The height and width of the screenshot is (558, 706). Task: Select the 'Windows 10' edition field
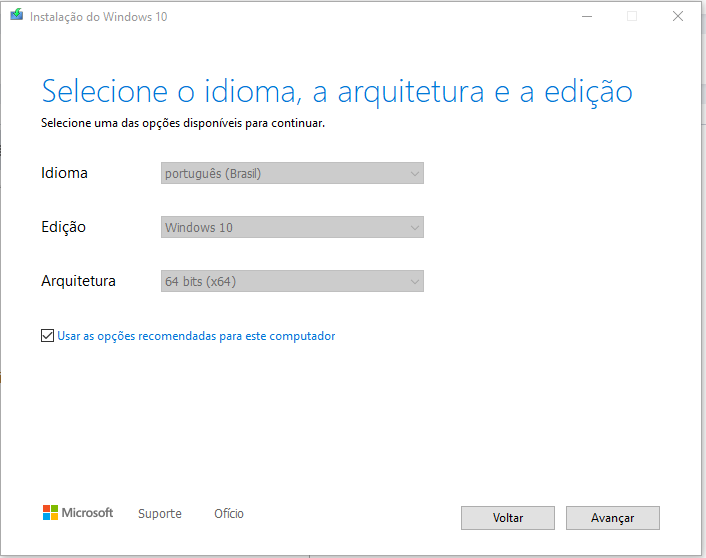coord(292,227)
